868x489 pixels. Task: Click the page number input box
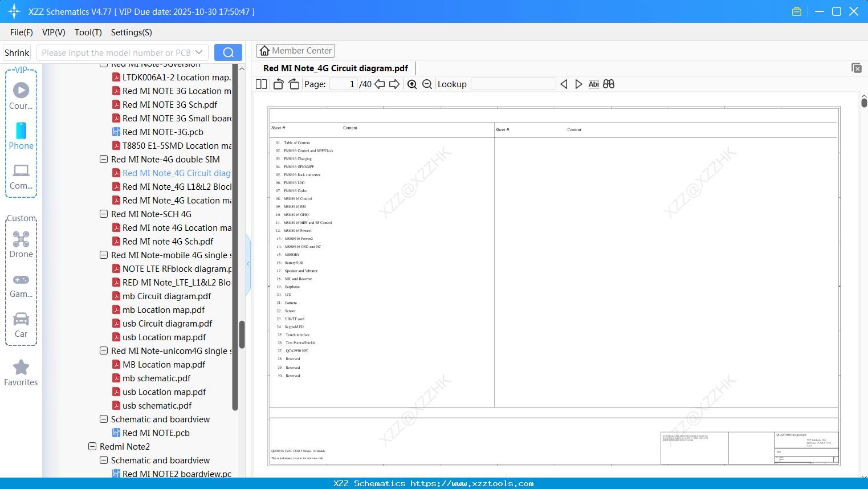pyautogui.click(x=344, y=84)
